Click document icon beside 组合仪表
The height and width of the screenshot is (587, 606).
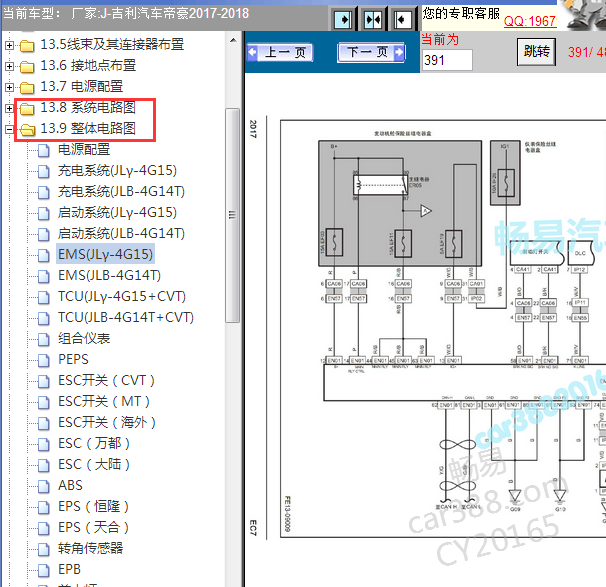pos(44,339)
